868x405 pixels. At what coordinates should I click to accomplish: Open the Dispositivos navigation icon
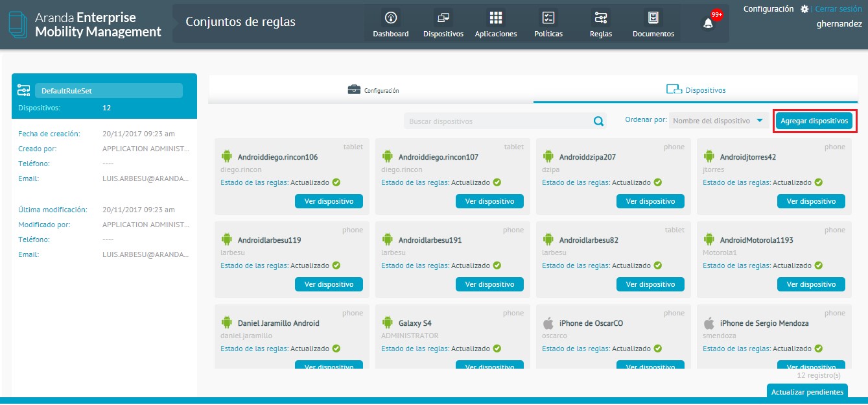443,18
